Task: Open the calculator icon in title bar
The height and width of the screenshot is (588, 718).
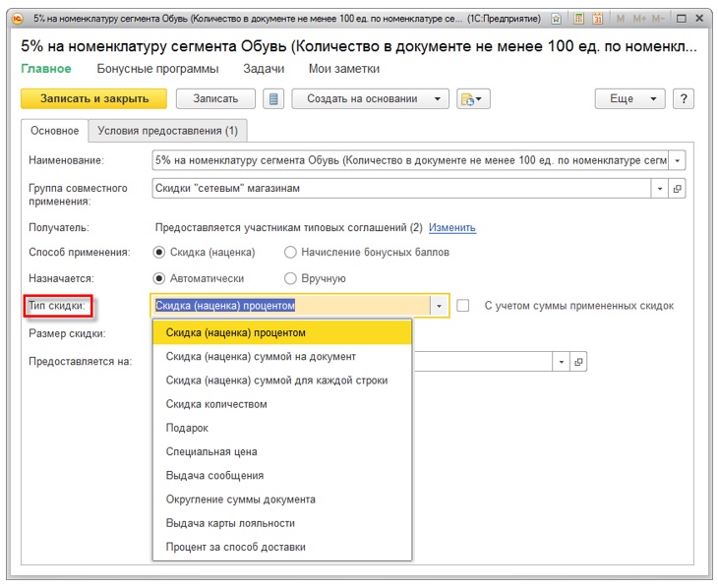Action: point(578,18)
